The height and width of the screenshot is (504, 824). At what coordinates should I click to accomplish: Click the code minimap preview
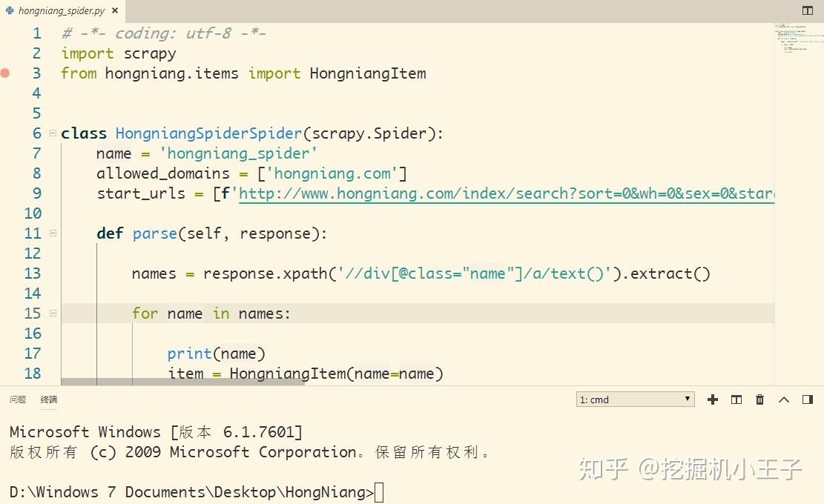pyautogui.click(x=799, y=39)
